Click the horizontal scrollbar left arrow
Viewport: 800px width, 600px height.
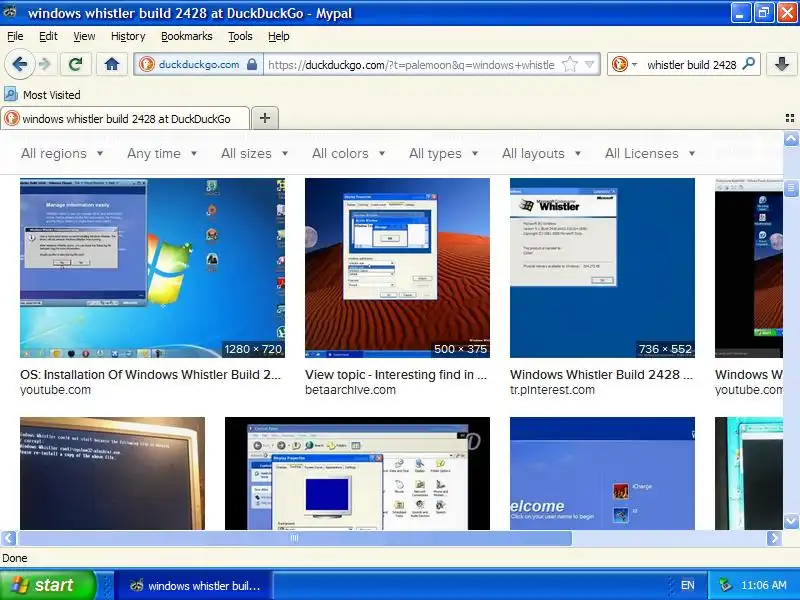point(9,538)
